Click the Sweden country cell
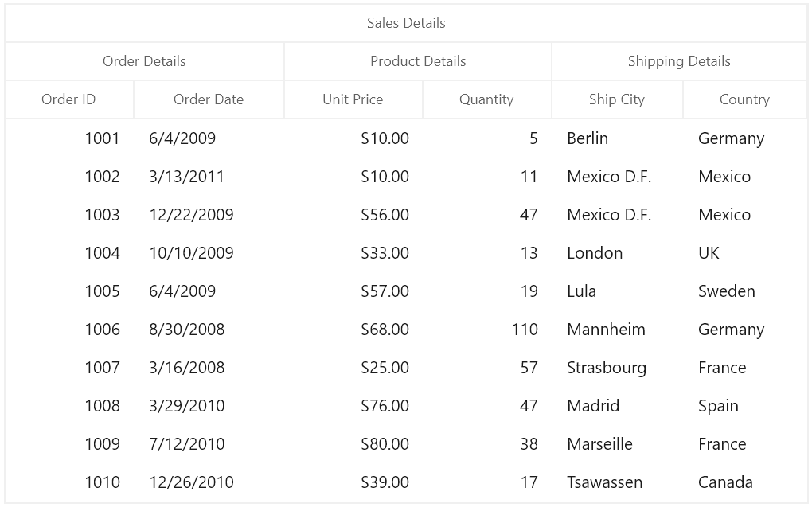The image size is (812, 507). coord(745,291)
